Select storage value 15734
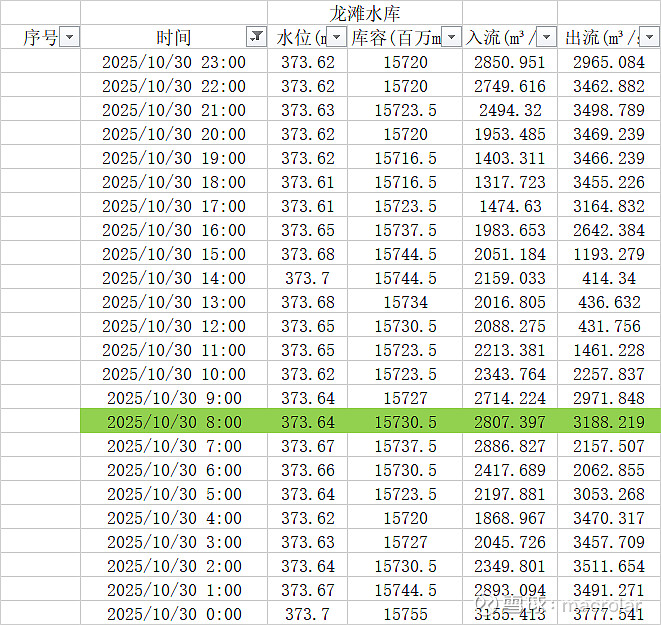Viewport: 661px width, 625px height. (405, 302)
